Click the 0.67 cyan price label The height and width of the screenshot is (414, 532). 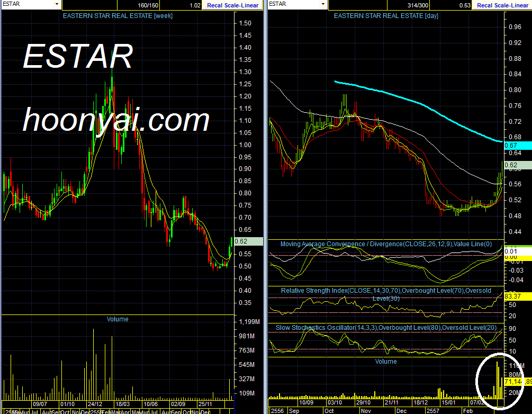pyautogui.click(x=518, y=146)
